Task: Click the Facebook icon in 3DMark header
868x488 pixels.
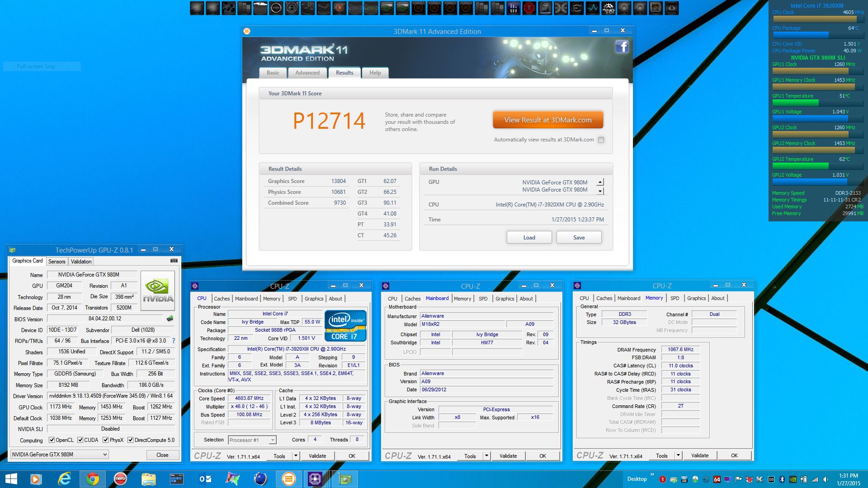Action: (622, 47)
